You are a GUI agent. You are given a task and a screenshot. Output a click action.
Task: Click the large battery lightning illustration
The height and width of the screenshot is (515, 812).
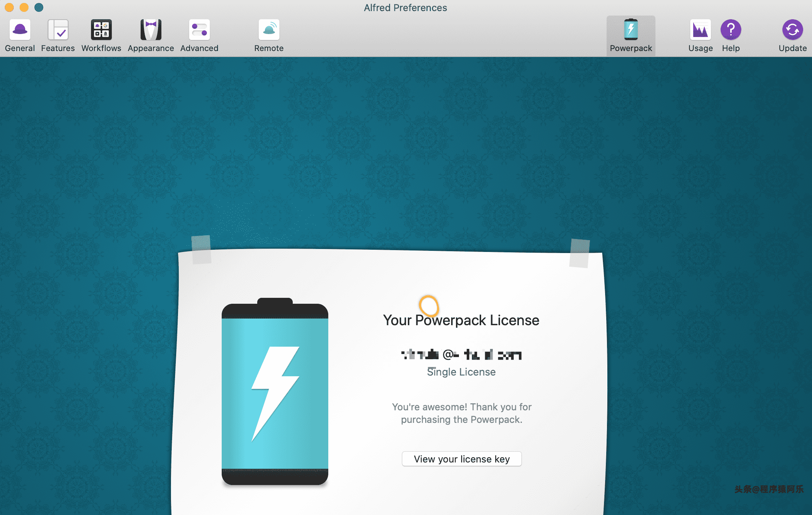point(275,391)
